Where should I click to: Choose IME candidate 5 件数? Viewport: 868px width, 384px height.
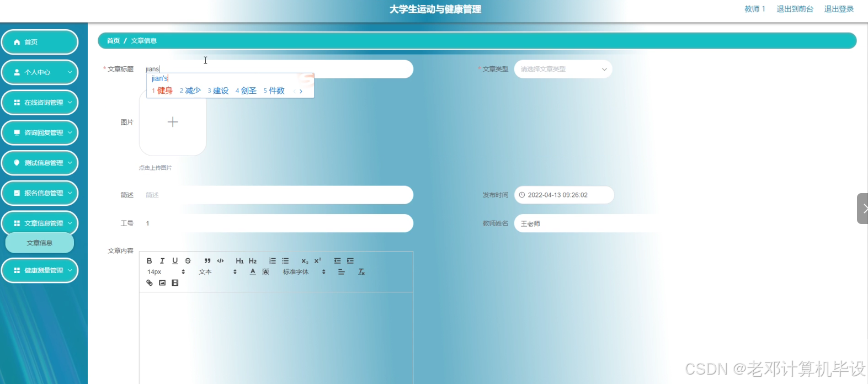click(274, 90)
